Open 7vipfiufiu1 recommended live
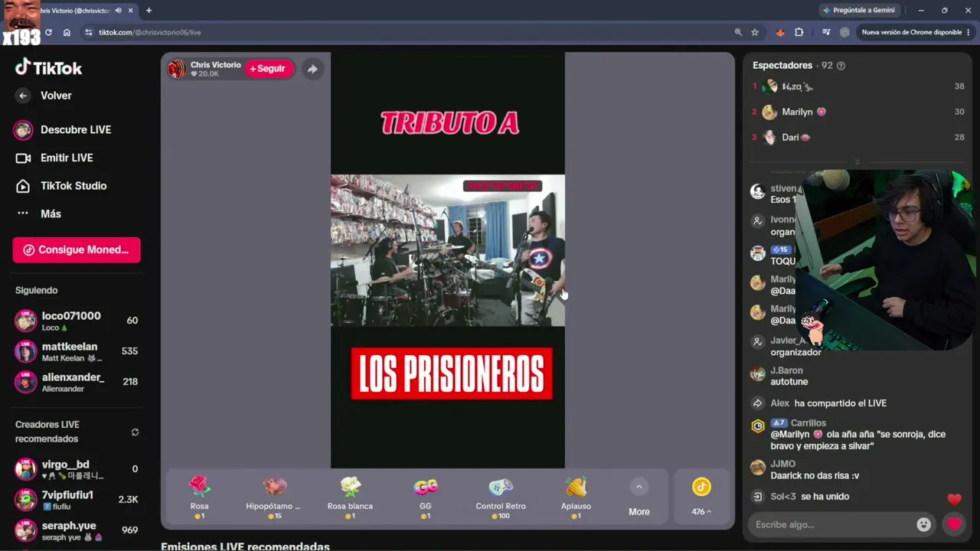The image size is (980, 551). pos(77,500)
